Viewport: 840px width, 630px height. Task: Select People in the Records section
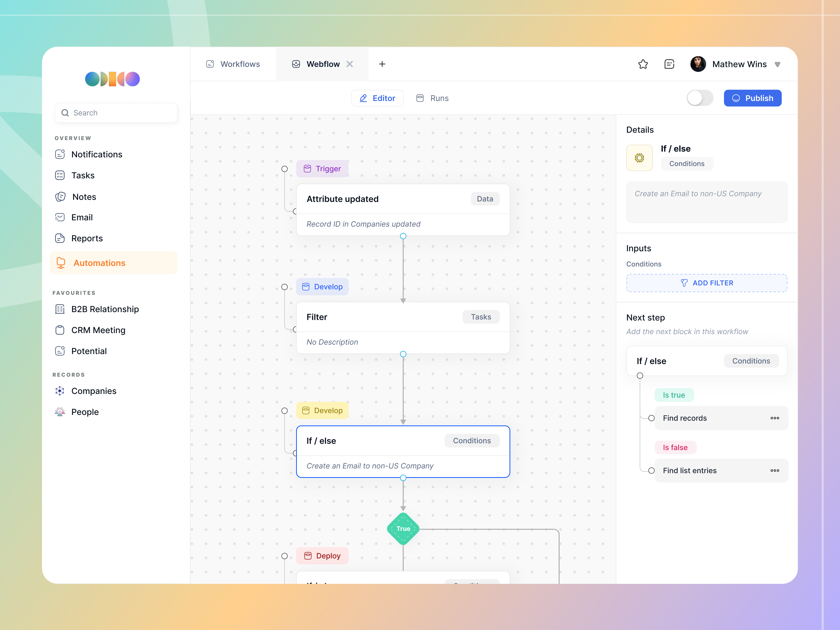pos(85,412)
